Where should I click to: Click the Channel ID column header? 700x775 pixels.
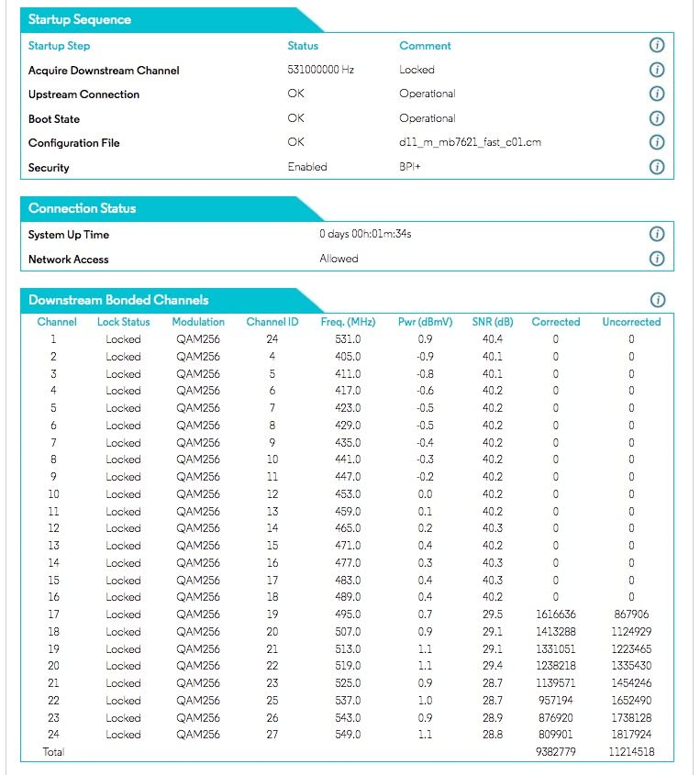pos(272,322)
